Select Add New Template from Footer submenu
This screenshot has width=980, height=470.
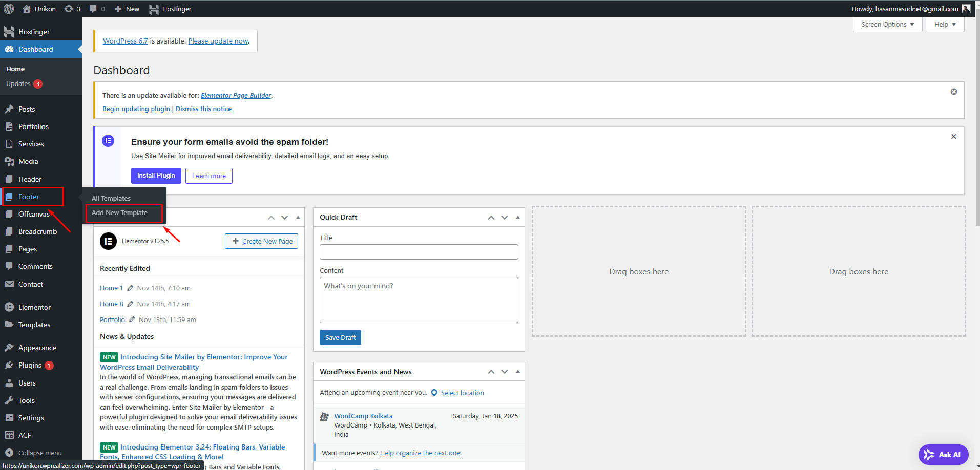click(x=119, y=213)
